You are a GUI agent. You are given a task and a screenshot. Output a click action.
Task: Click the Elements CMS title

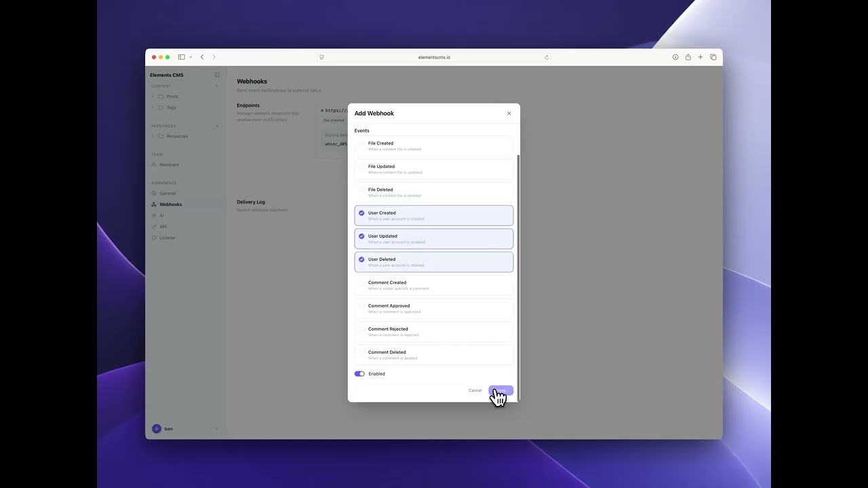(x=167, y=75)
